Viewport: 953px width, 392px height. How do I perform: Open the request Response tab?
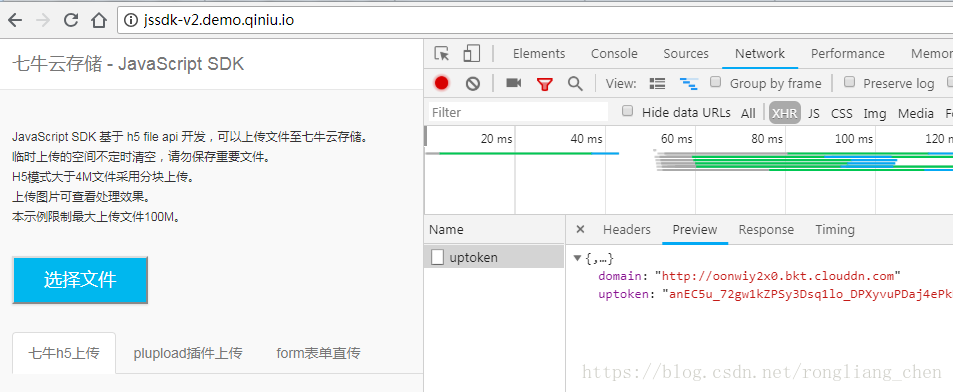(766, 229)
